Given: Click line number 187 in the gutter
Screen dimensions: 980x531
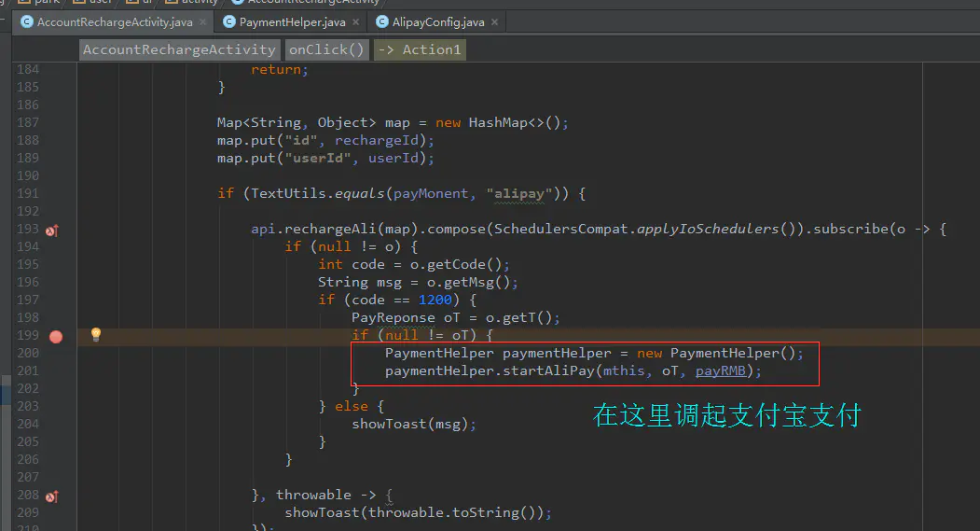Looking at the screenshot, I should click(27, 122).
